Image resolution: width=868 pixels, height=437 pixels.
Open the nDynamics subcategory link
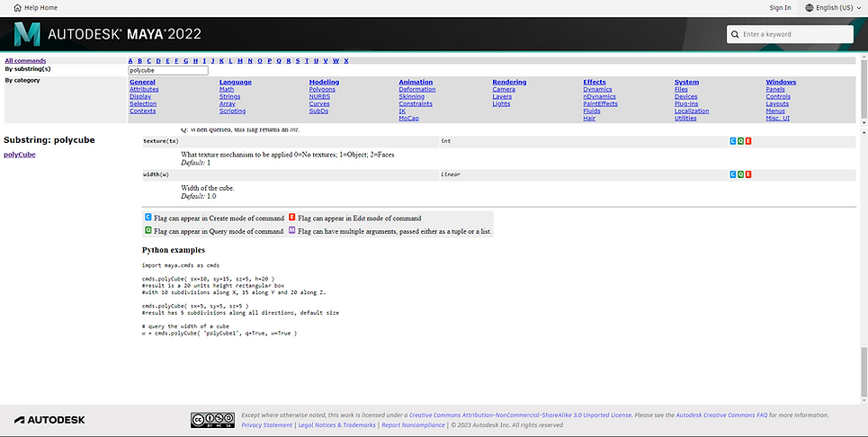599,96
